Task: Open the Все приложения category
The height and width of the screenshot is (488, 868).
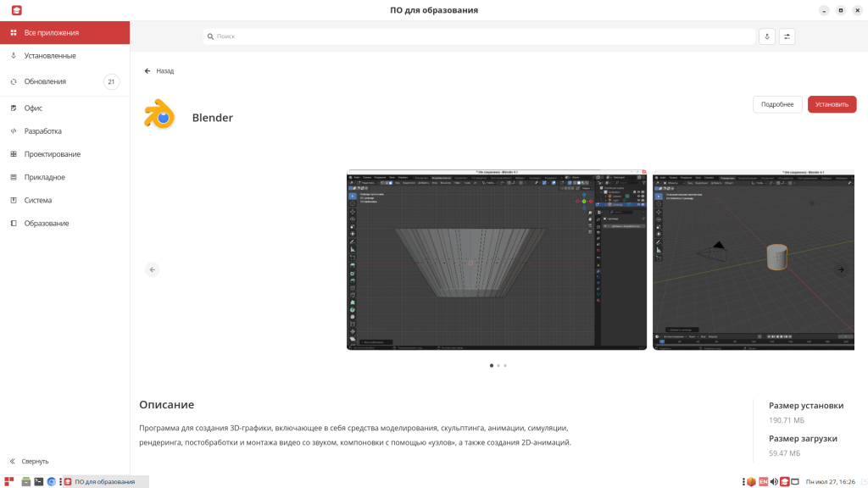Action: 64,33
